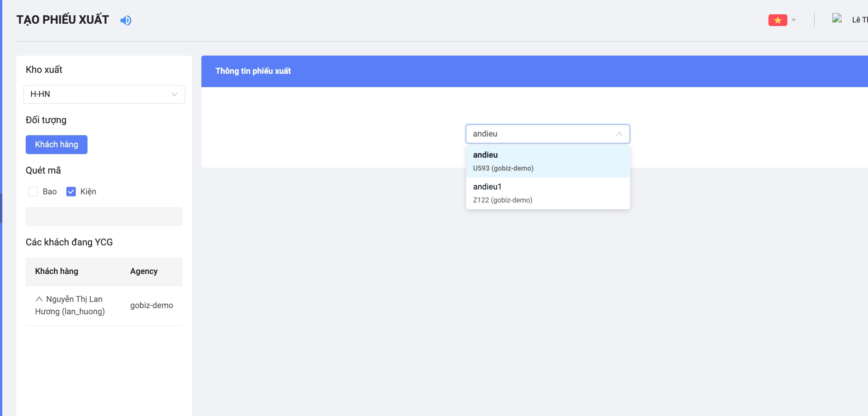Uncheck the Kiện checkbox
868x416 pixels.
tap(71, 192)
